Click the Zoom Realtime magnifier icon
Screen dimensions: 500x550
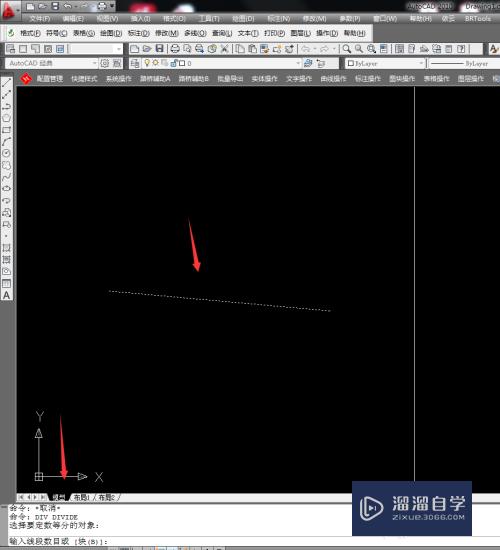pyautogui.click(x=347, y=49)
